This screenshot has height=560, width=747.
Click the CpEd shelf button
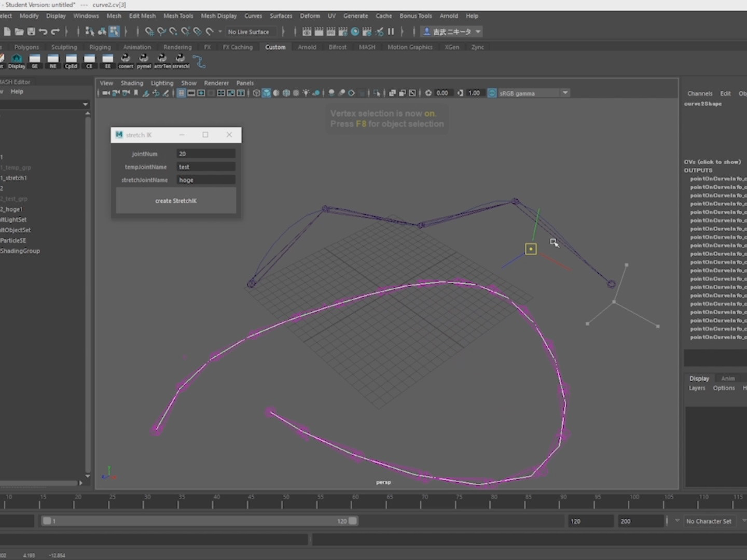pos(71,61)
